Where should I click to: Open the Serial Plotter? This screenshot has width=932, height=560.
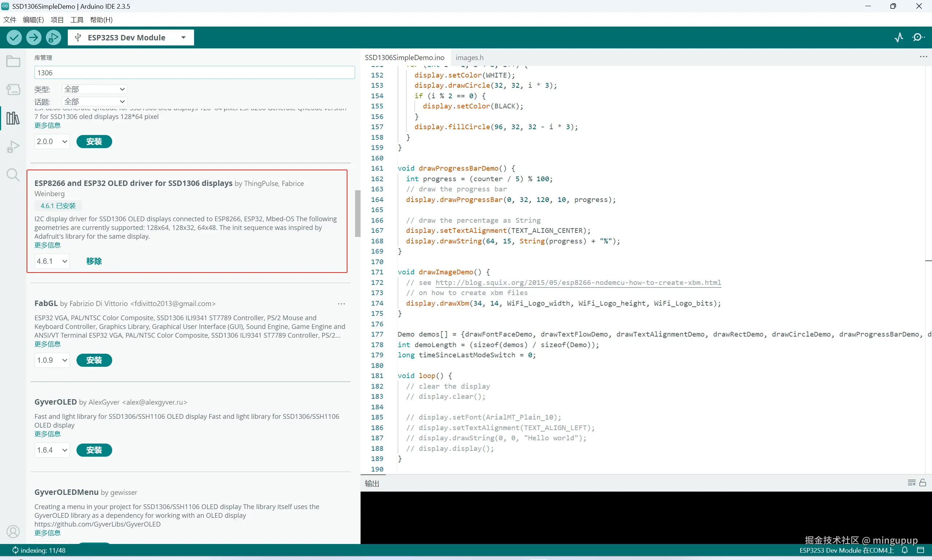(899, 37)
